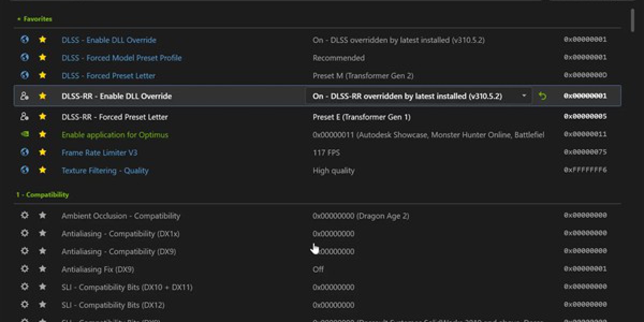This screenshot has width=644, height=322.
Task: Unfavorite DLSS-RR - Enable DLL Override star
Action: click(42, 96)
